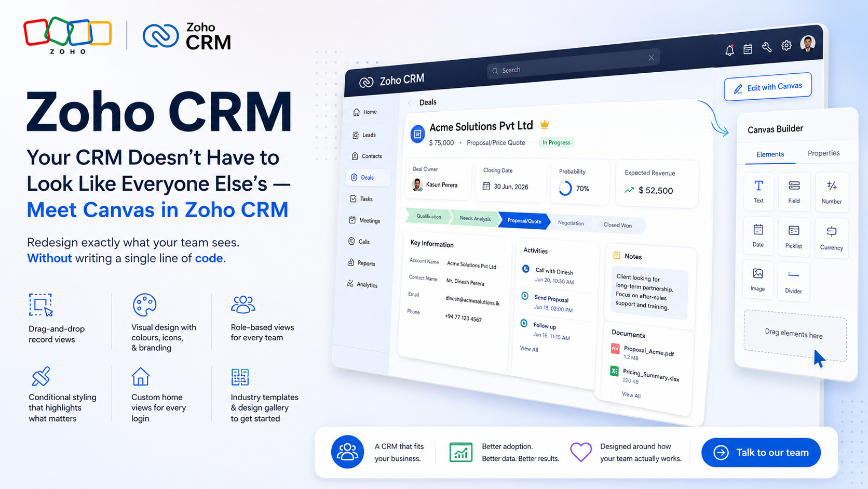Click the wrench tools icon
Screen dimensions: 868x489
point(767,47)
